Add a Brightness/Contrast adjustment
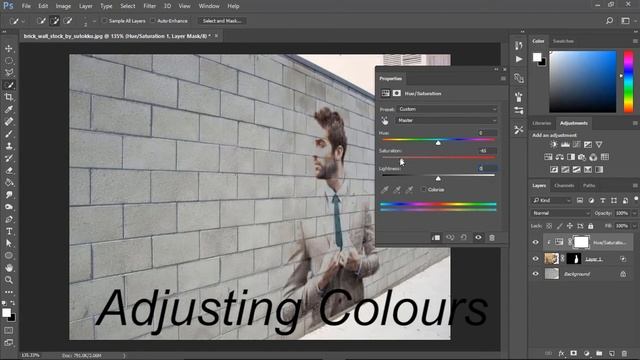 [553, 144]
